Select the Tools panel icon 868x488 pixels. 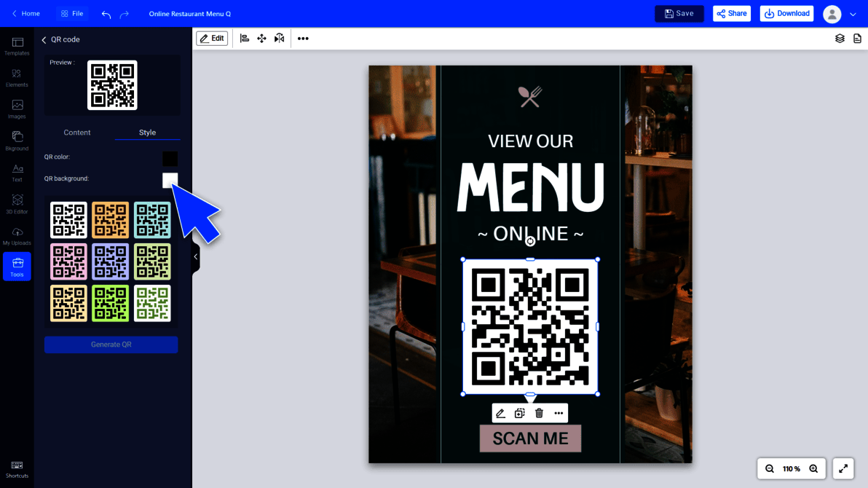coord(17,266)
